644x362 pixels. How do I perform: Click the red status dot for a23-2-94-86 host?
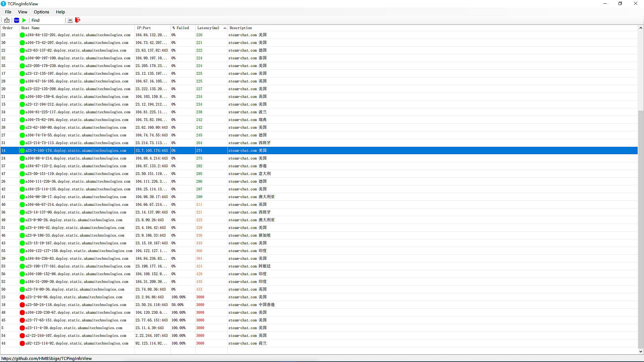pos(22,297)
